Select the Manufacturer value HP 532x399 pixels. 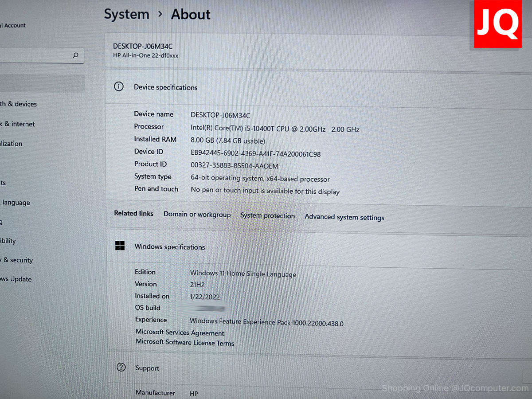(x=194, y=394)
